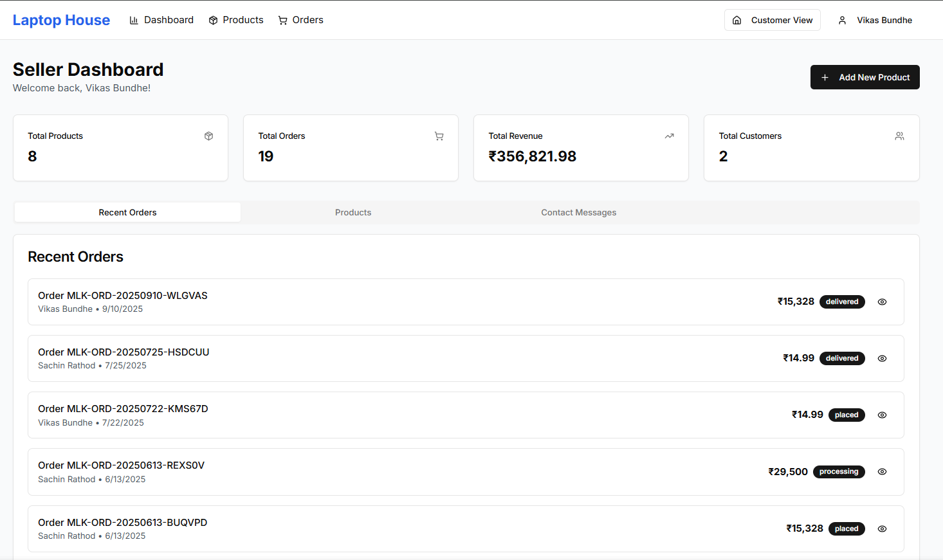Viewport: 943px width, 560px height.
Task: View details of order MLK-ORD-20250910-WLGVAS
Action: pos(882,302)
